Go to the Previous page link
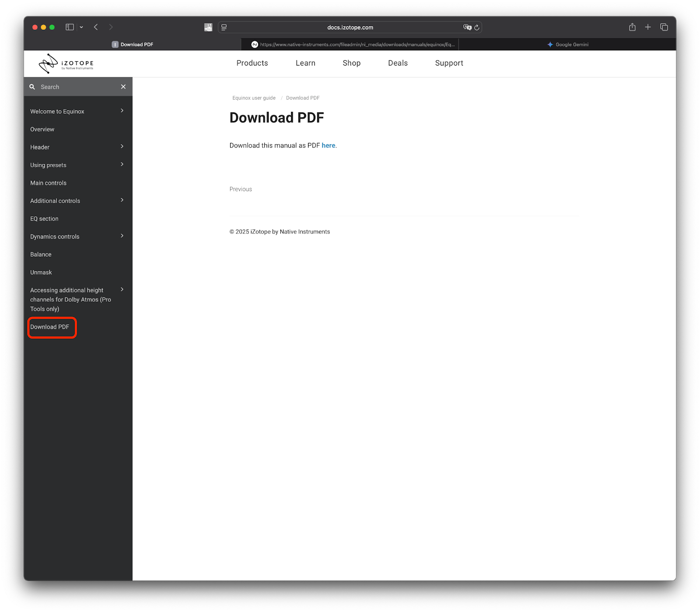The height and width of the screenshot is (612, 700). (241, 189)
